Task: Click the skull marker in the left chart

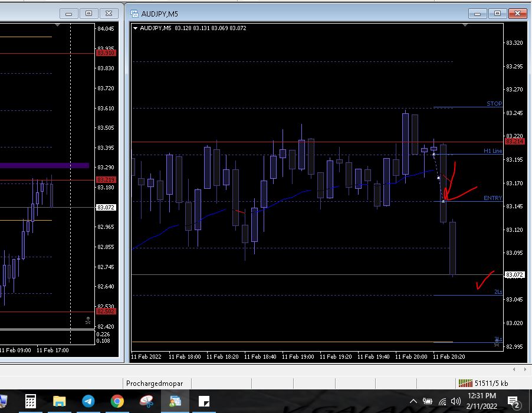Action: point(88,320)
